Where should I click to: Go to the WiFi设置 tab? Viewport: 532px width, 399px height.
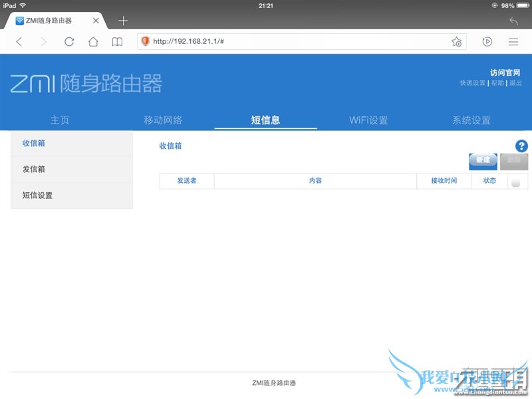368,120
